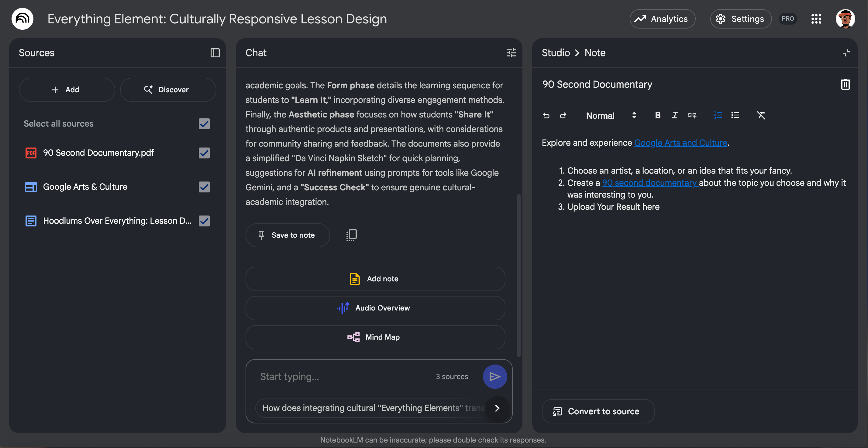Open chat configuration settings icon
Viewport: 868px width, 448px height.
click(511, 53)
